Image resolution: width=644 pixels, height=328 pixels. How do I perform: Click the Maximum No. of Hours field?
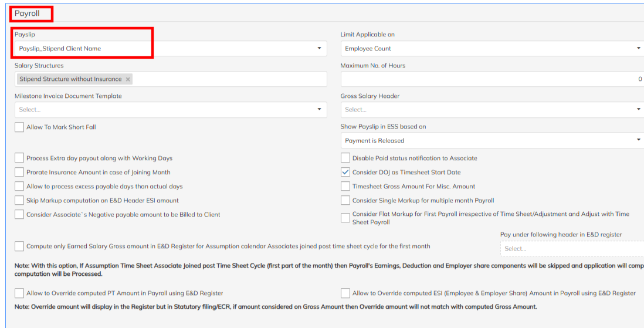[x=492, y=79]
